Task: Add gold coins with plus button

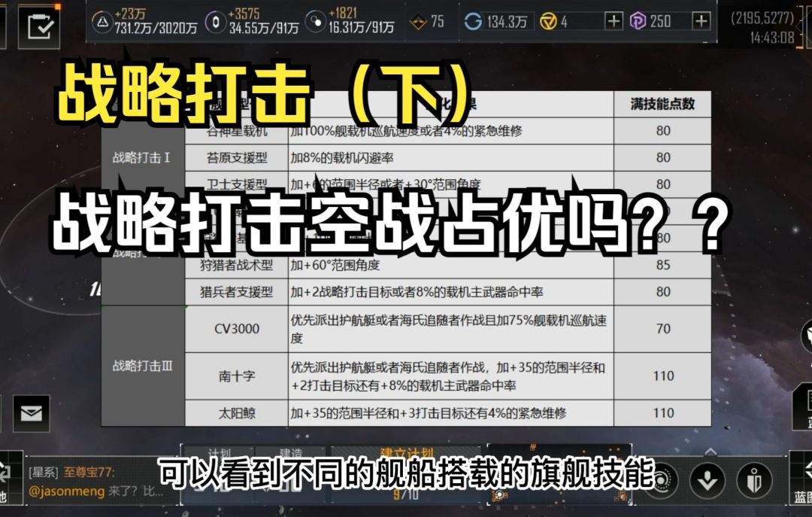Action: (614, 21)
